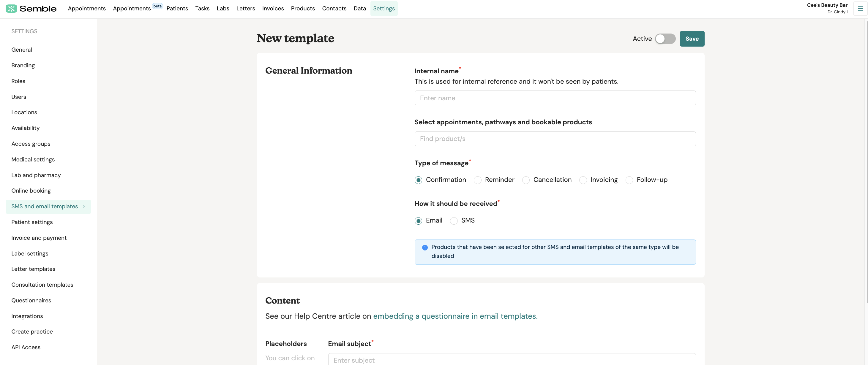Go to the Invoices tab

click(273, 8)
